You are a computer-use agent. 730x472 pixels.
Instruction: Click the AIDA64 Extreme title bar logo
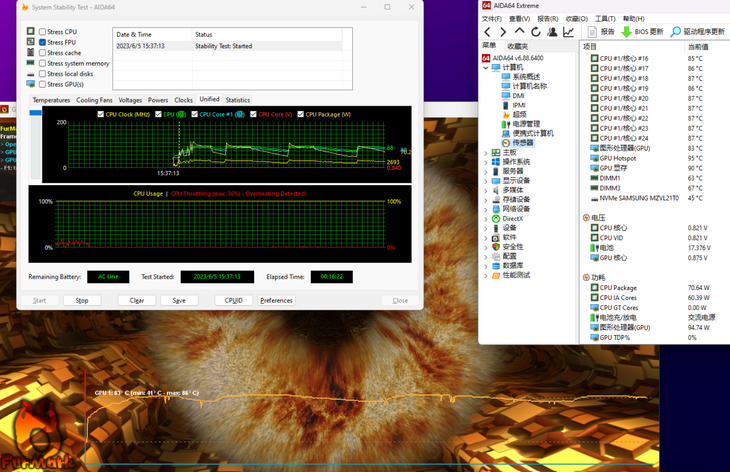487,5
